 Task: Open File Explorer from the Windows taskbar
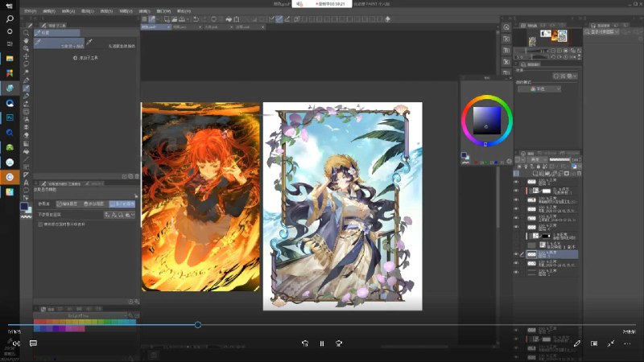[10, 59]
